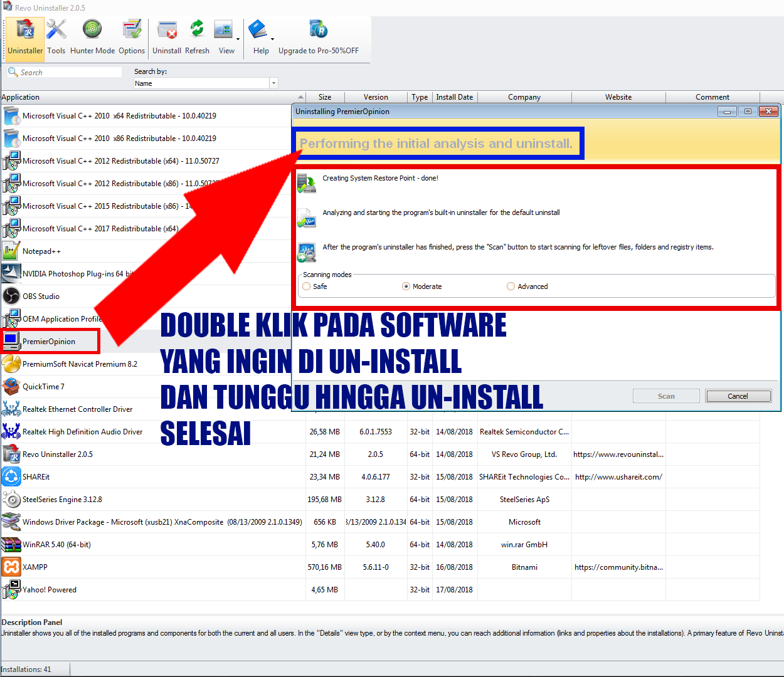Select OBS Studio icon in list
This screenshot has width=784, height=677.
tap(11, 297)
